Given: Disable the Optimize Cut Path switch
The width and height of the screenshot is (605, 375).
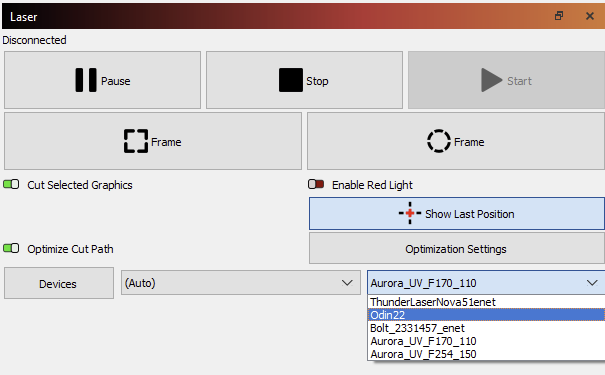Looking at the screenshot, I should pos(11,248).
